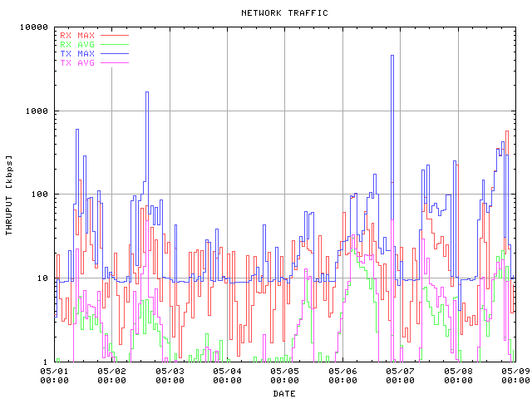Select the RX MAX legend label
This screenshot has height=399, width=532.
[x=77, y=36]
